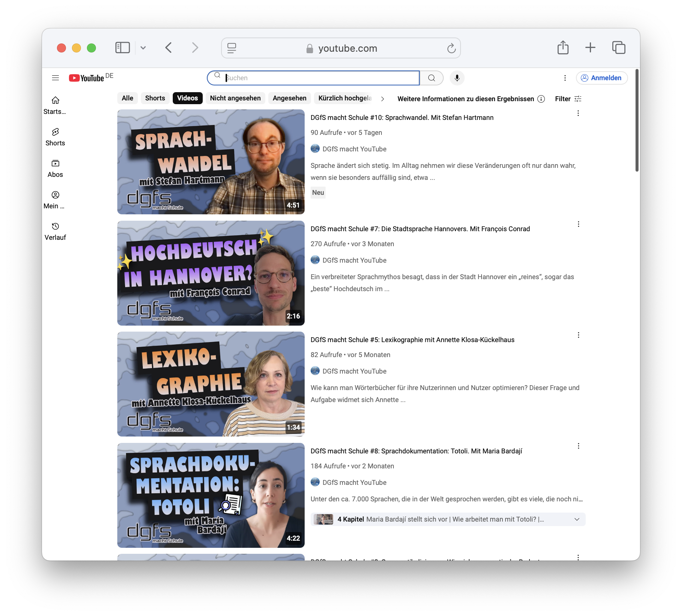Click the YouTube logo
This screenshot has width=682, height=616.
[x=87, y=78]
